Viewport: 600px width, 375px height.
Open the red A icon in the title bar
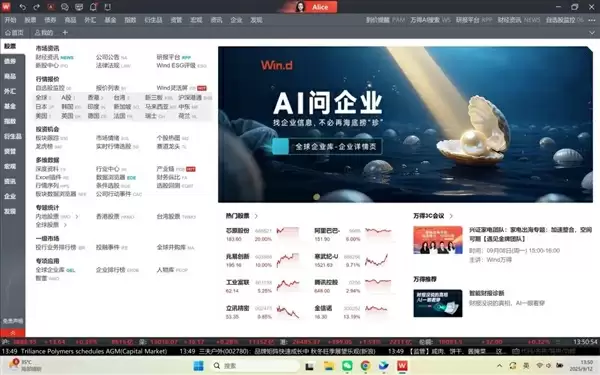51,7
